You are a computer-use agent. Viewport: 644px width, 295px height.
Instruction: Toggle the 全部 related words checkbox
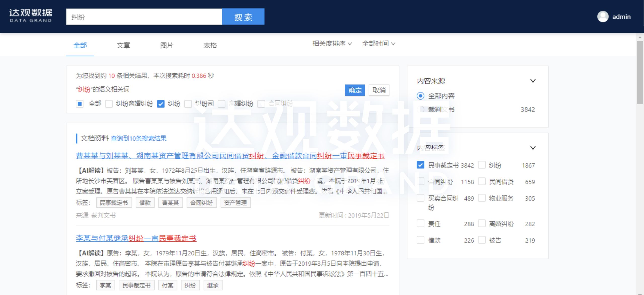(x=80, y=104)
